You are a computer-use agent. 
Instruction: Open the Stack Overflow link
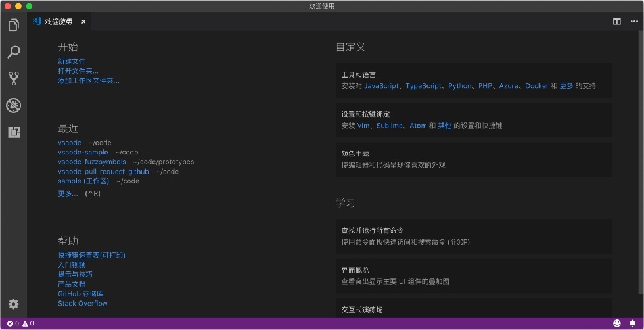tap(83, 303)
